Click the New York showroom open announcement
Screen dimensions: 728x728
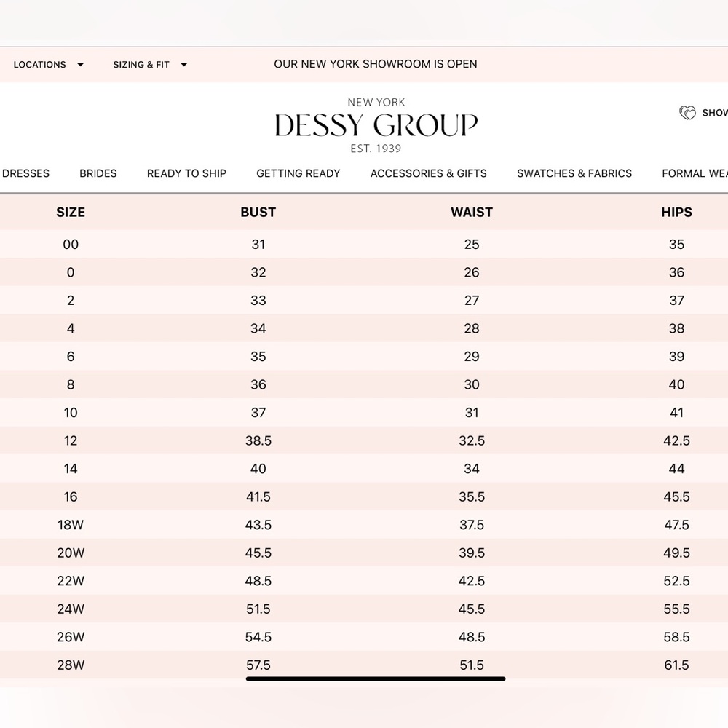tap(376, 64)
